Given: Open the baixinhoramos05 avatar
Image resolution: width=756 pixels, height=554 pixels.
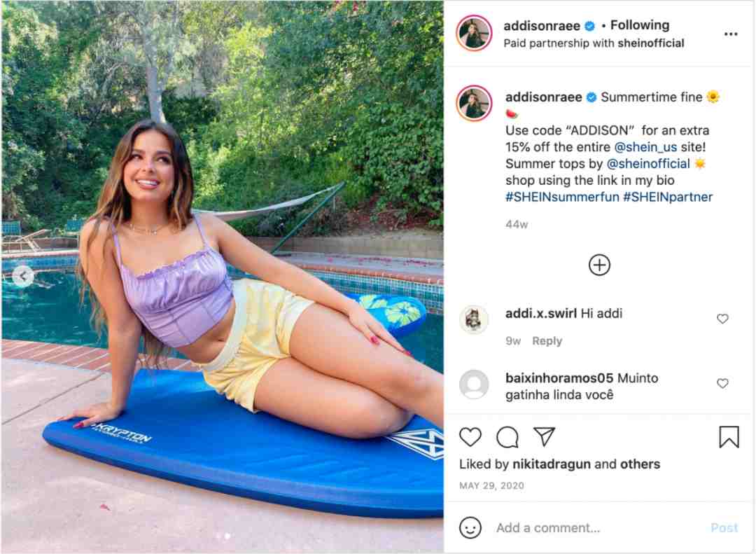Looking at the screenshot, I should [x=474, y=384].
